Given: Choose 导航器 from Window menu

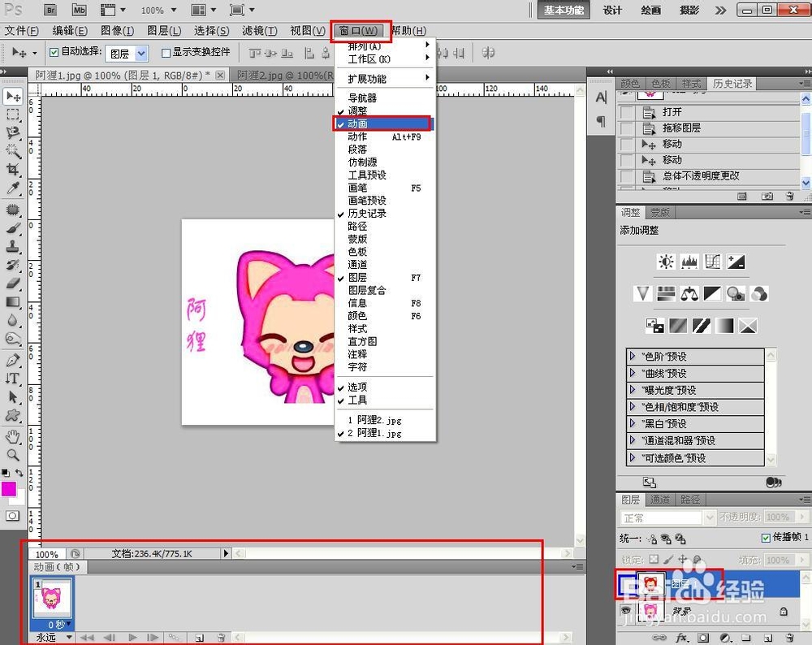Looking at the screenshot, I should click(385, 98).
